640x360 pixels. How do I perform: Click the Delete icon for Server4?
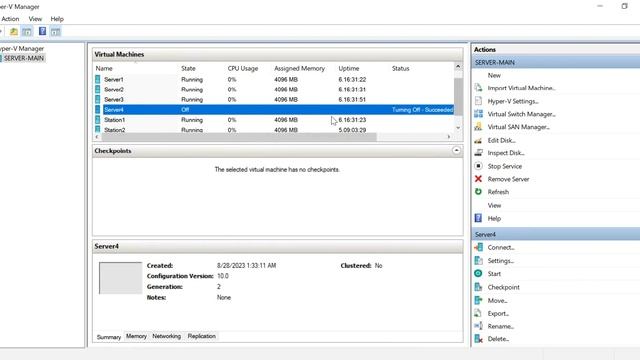[x=478, y=338]
